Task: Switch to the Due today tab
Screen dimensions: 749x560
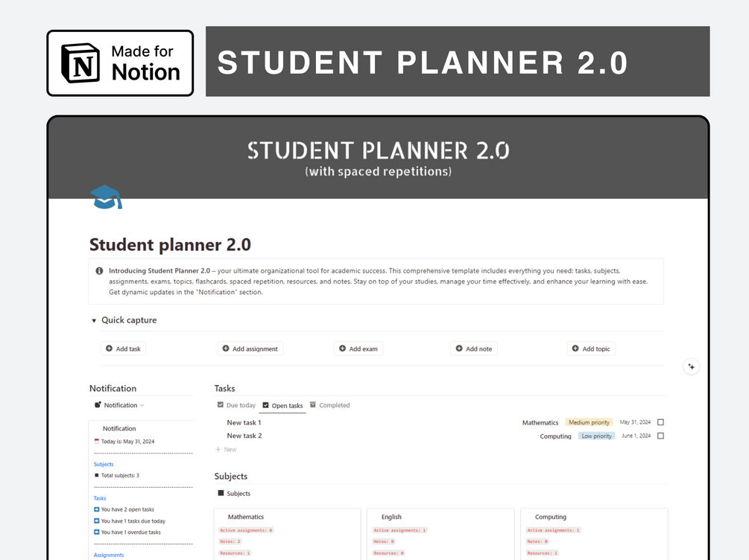Action: point(236,405)
